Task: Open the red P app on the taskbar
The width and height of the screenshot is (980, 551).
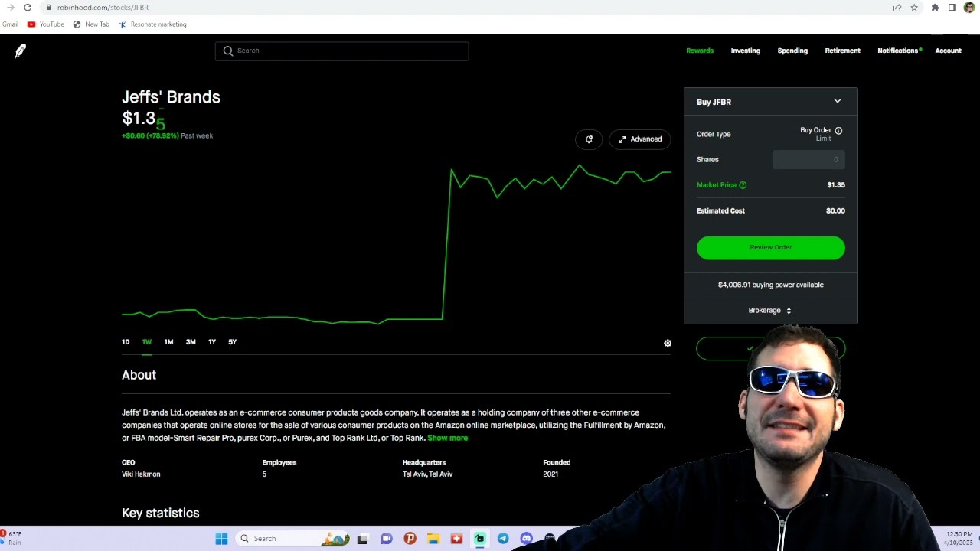Action: [x=410, y=539]
